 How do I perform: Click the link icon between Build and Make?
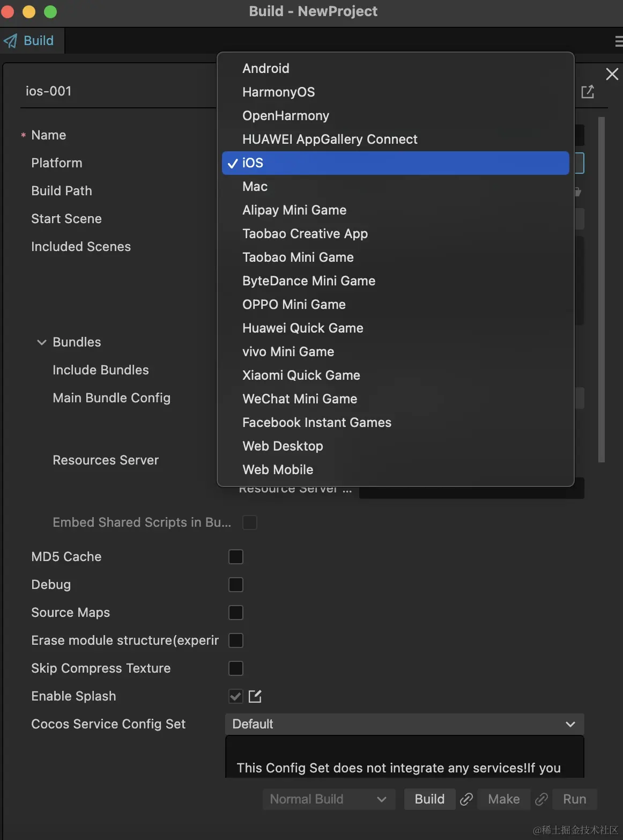[x=466, y=799]
